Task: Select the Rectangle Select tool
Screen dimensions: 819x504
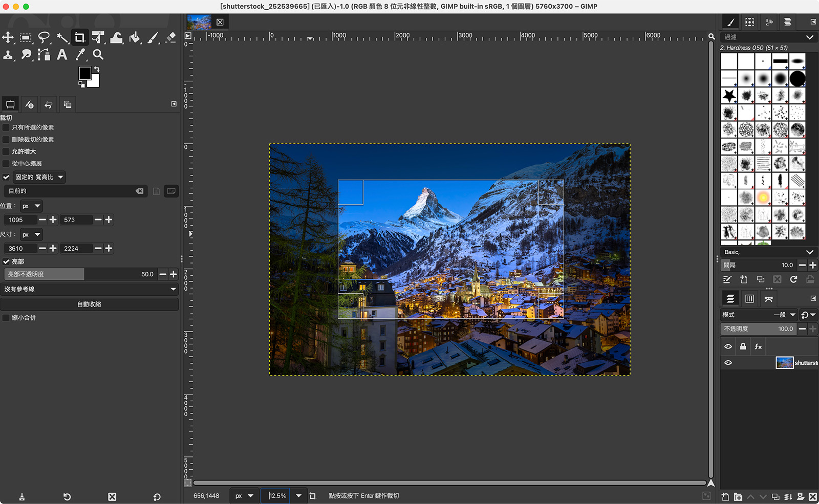Action: click(26, 37)
